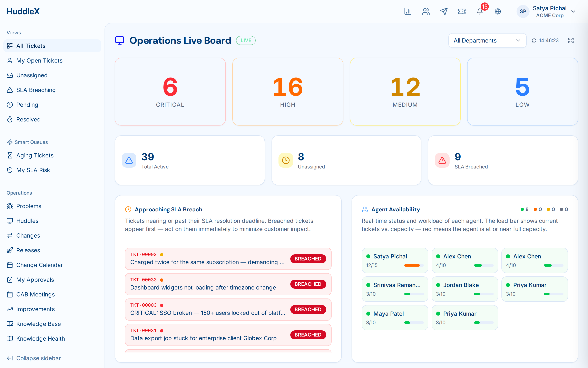Open the ticket icon in header

[x=462, y=11]
